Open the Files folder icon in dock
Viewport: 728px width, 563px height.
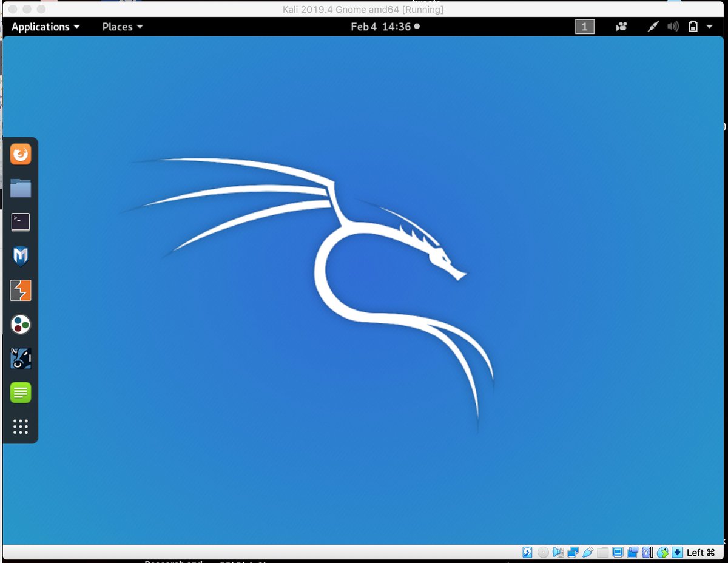pos(21,188)
